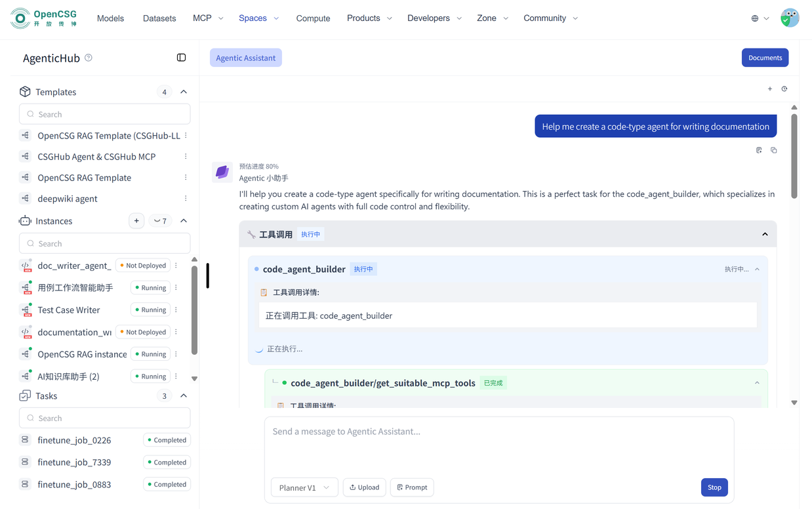
Task: Open chat history clock icon
Action: coord(784,89)
